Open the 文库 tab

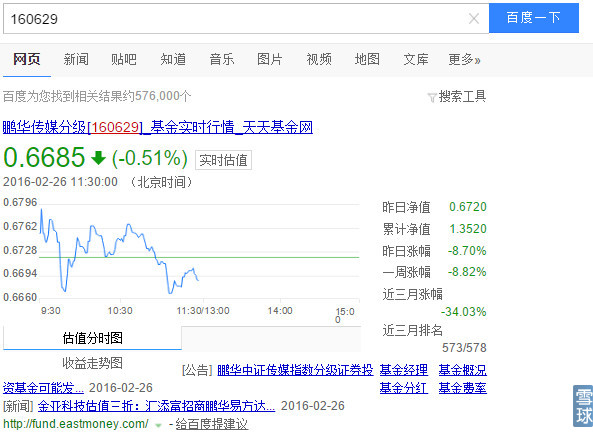tap(416, 59)
